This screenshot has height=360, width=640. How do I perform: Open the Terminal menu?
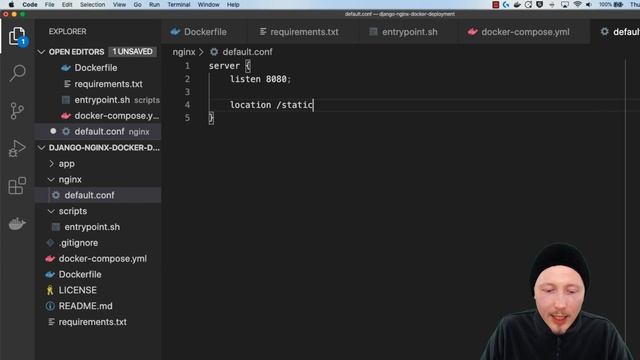(179, 4)
